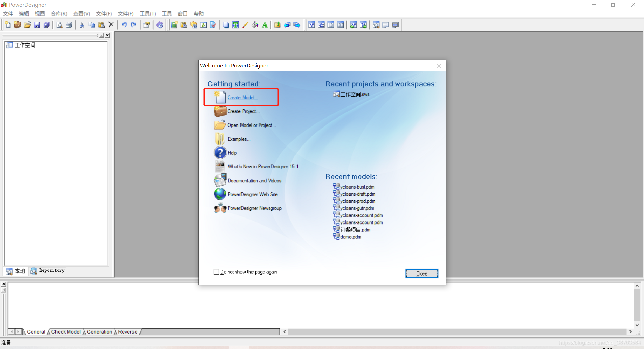Click the Redo arrow icon
The height and width of the screenshot is (349, 644).
click(x=133, y=25)
